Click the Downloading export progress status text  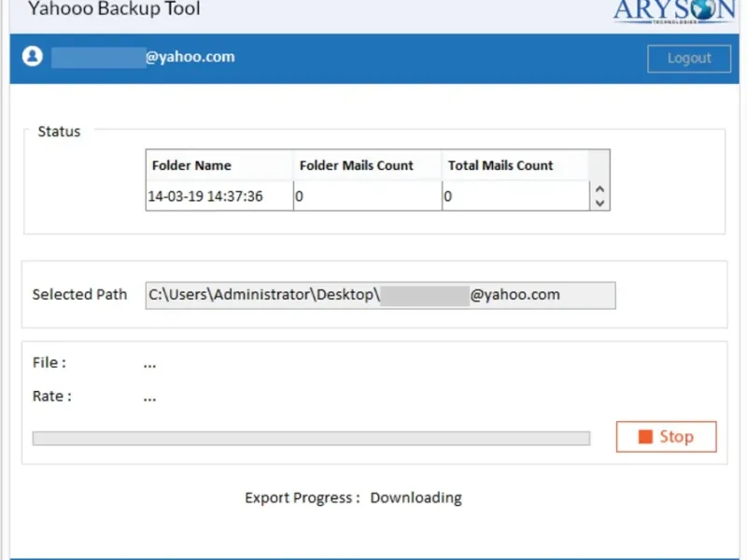click(416, 497)
